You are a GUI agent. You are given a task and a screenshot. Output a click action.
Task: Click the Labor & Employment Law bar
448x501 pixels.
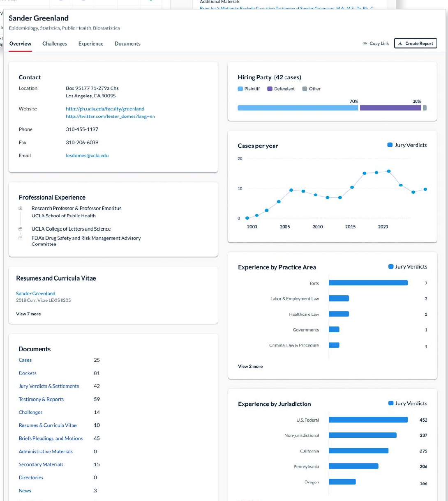point(339,299)
